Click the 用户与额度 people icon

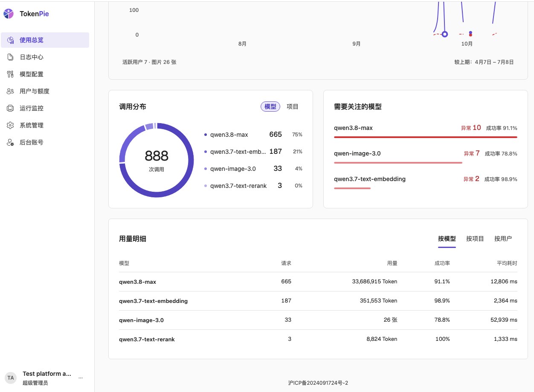pos(10,91)
